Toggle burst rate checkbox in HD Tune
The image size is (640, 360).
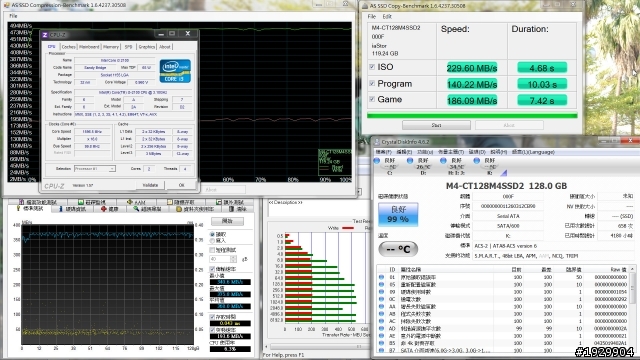pyautogui.click(x=212, y=330)
